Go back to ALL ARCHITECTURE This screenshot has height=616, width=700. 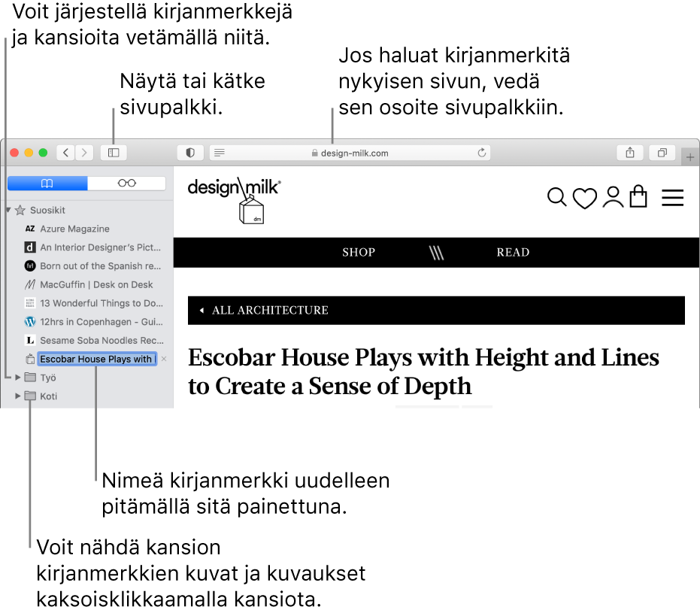pos(265,311)
